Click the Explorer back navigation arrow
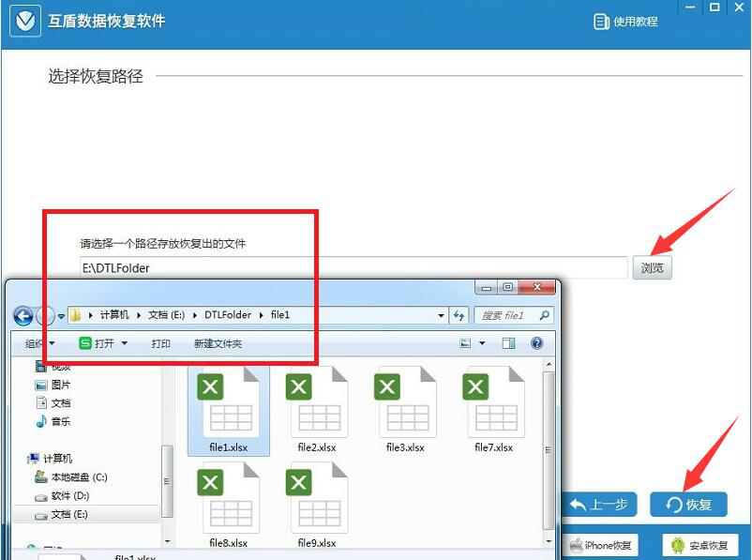The height and width of the screenshot is (560, 752). (23, 316)
